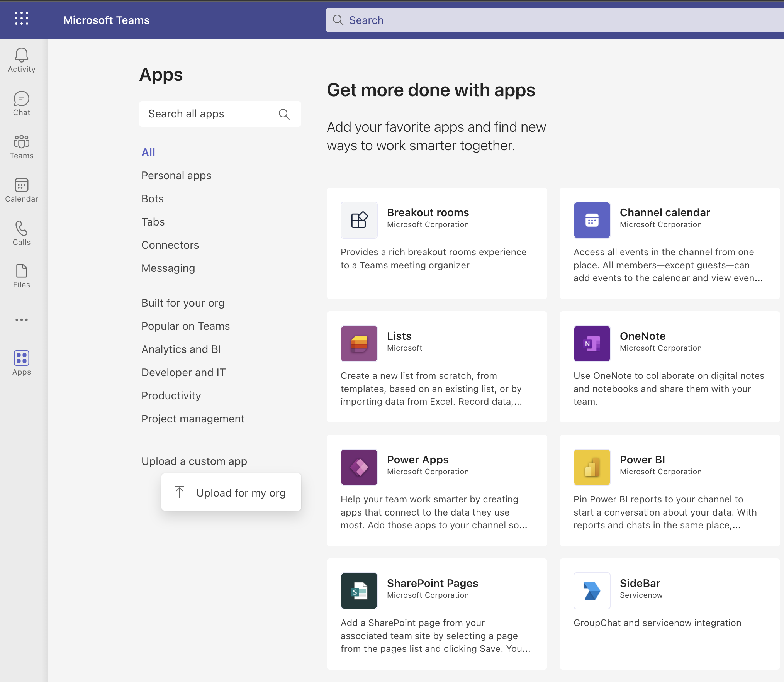The height and width of the screenshot is (682, 784).
Task: Click the magnifier in Search all apps
Action: (284, 114)
